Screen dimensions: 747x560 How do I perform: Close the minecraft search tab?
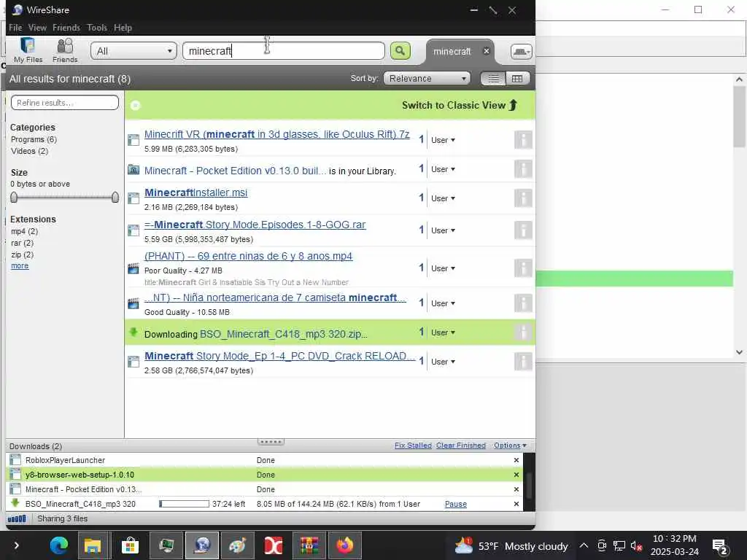pyautogui.click(x=487, y=51)
